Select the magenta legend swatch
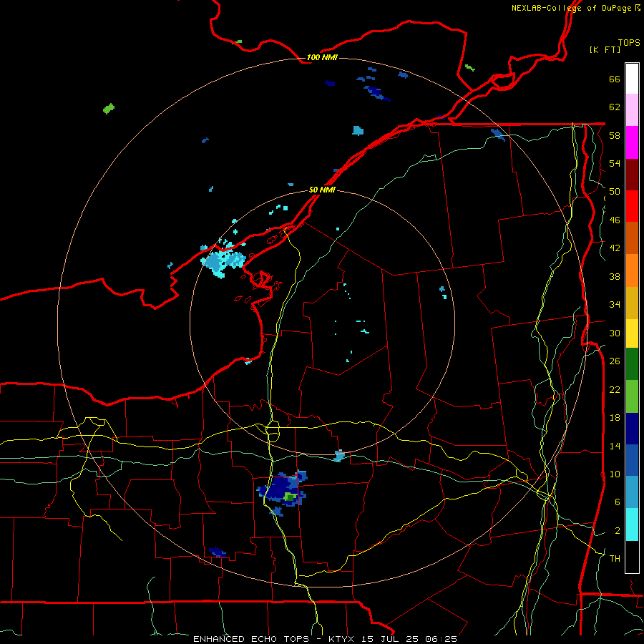The width and height of the screenshot is (644, 644). point(632,142)
